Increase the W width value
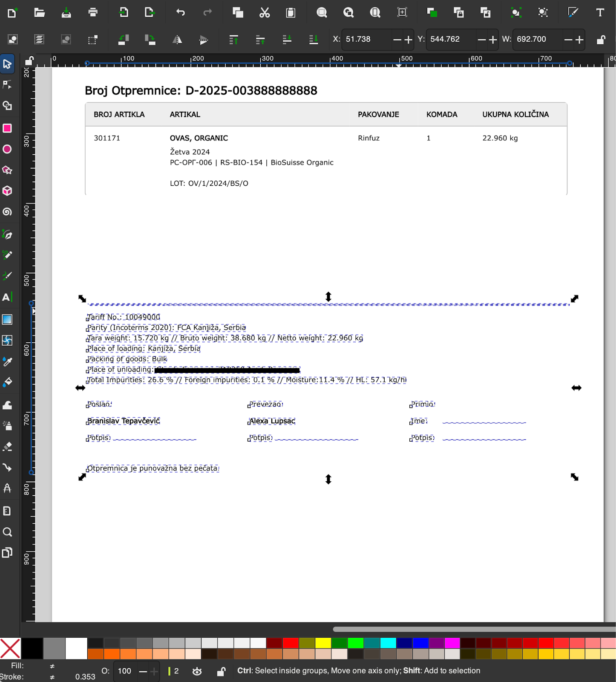The width and height of the screenshot is (616, 682). (x=579, y=40)
